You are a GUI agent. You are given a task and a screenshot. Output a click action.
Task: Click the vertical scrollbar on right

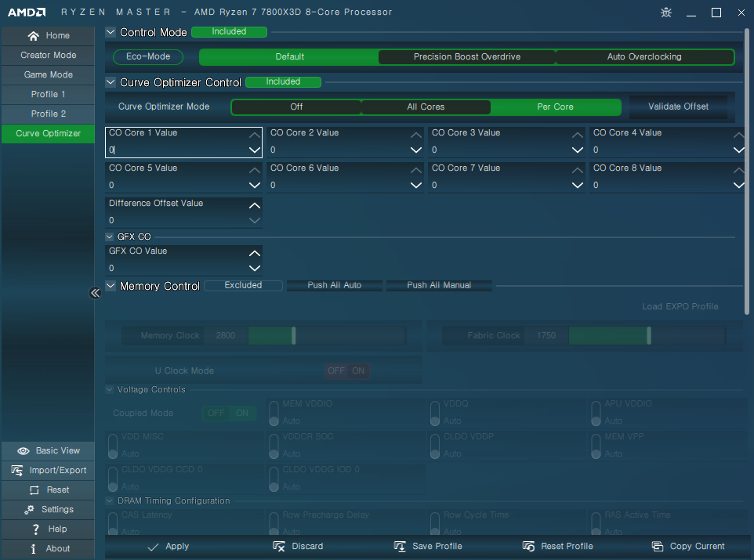(x=747, y=172)
